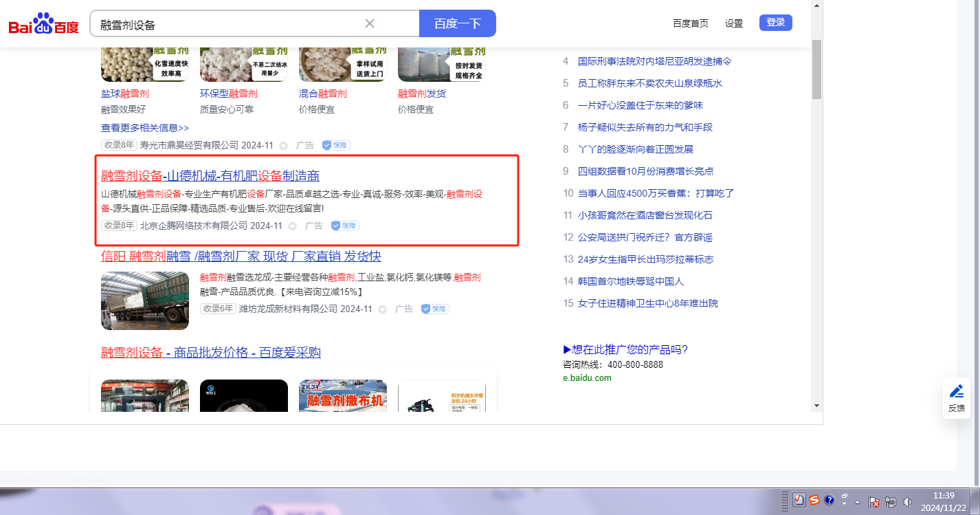Open hot search 公安局送拱门祝乔迁？官方辟谣

tap(645, 237)
